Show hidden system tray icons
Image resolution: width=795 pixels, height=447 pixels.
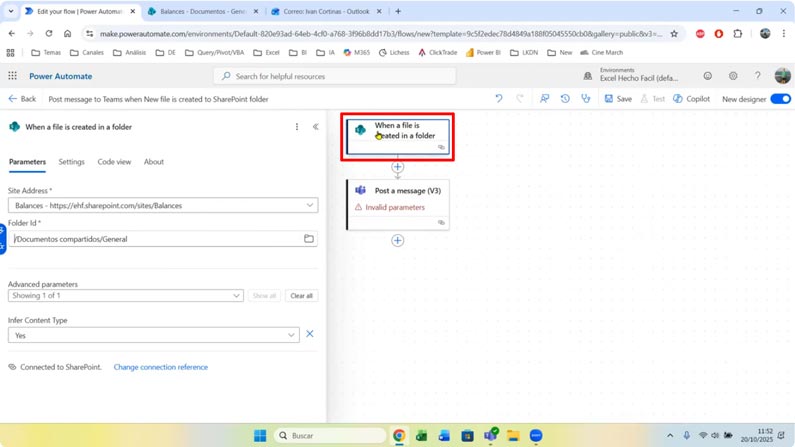tap(670, 435)
